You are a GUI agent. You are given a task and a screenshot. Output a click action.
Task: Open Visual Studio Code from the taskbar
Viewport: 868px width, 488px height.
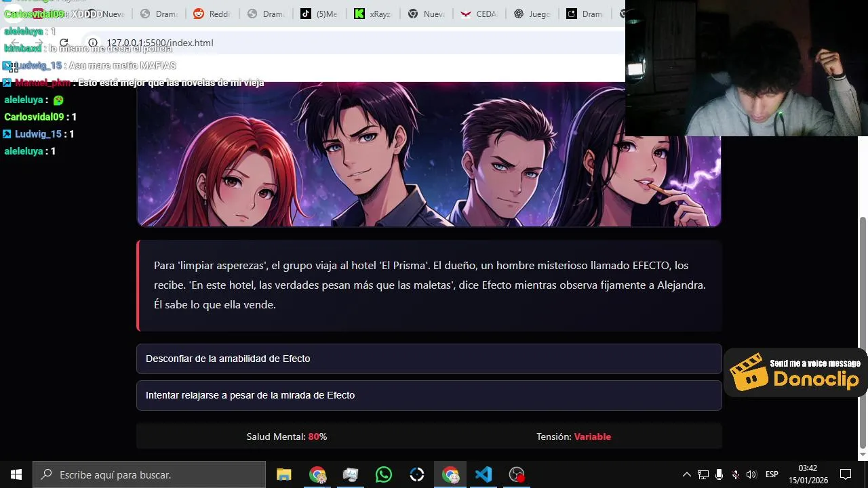pos(484,474)
